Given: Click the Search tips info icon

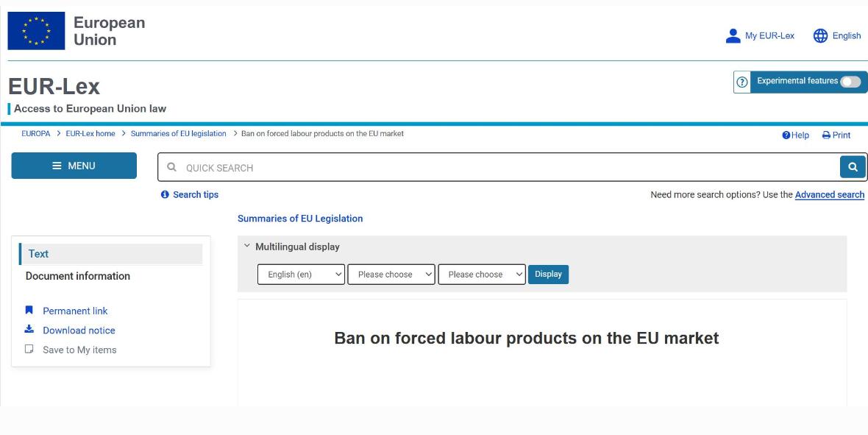Looking at the screenshot, I should pos(165,194).
